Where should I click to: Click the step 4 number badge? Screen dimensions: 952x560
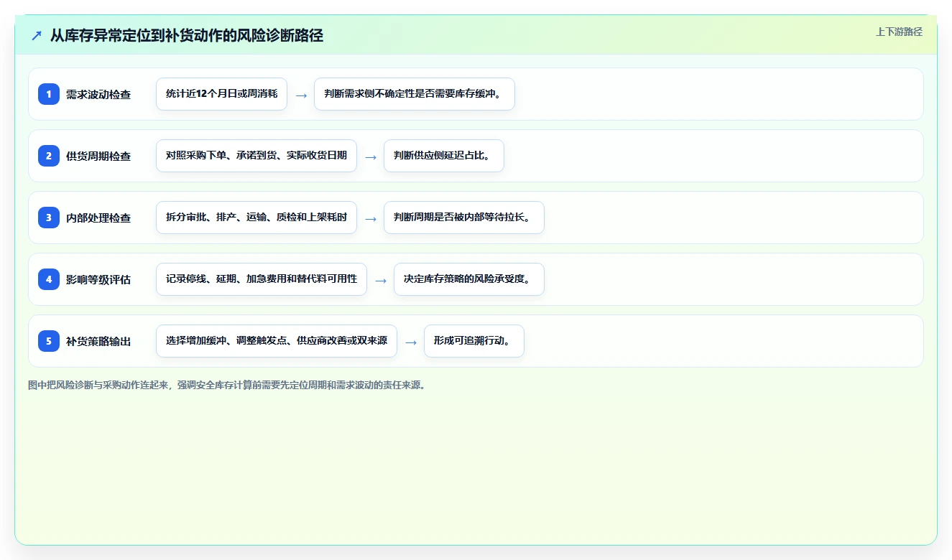(x=49, y=279)
